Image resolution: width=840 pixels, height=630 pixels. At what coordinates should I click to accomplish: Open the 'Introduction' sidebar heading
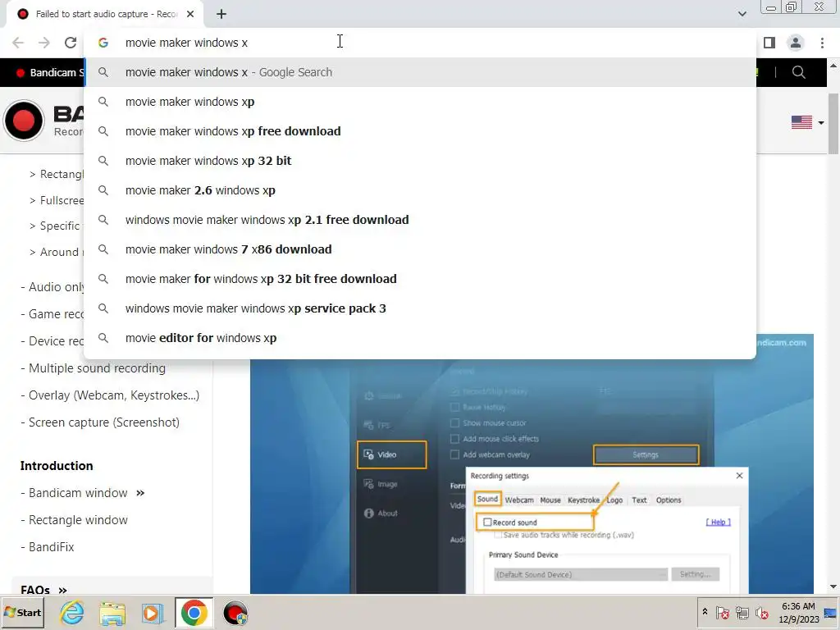[x=57, y=466]
